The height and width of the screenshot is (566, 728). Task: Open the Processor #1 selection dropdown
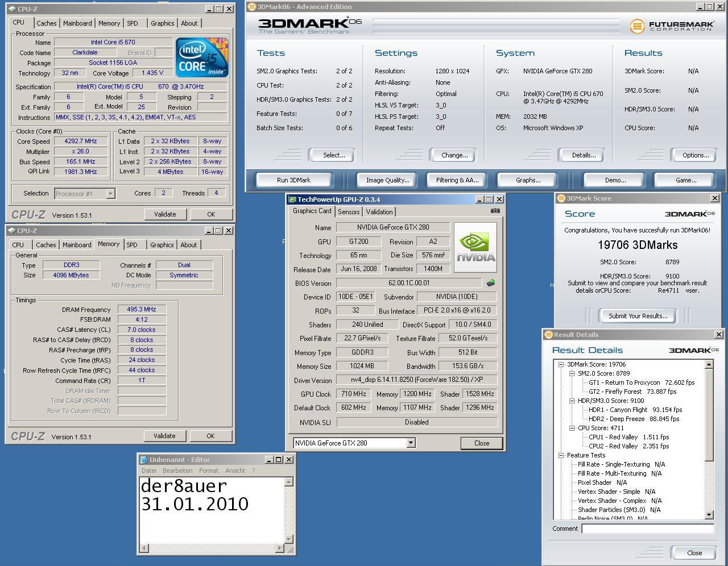point(110,194)
